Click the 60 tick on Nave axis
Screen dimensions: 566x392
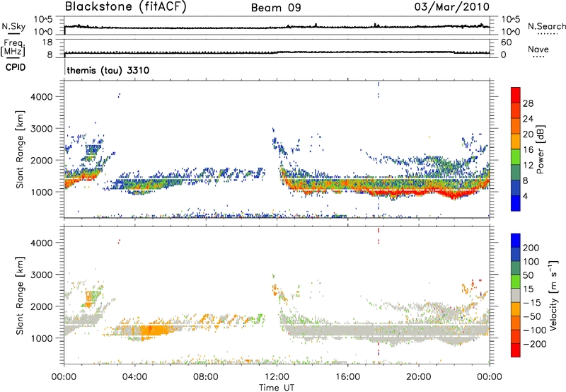506,42
